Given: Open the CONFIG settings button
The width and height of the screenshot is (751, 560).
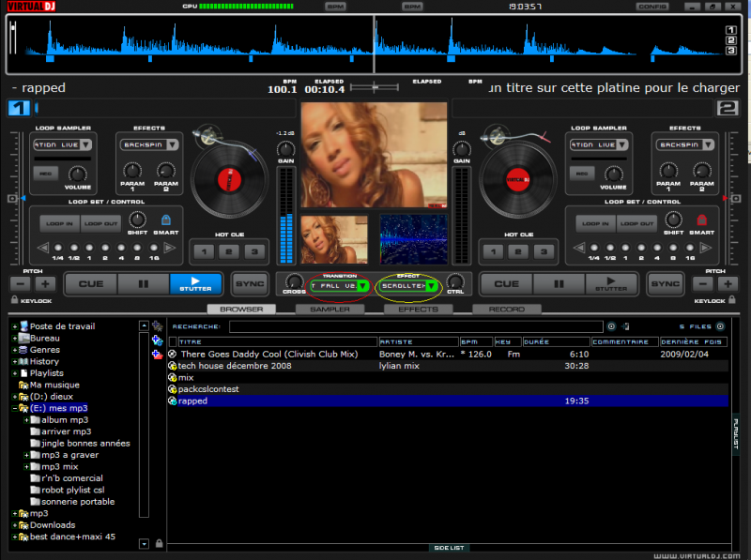Looking at the screenshot, I should pos(651,7).
